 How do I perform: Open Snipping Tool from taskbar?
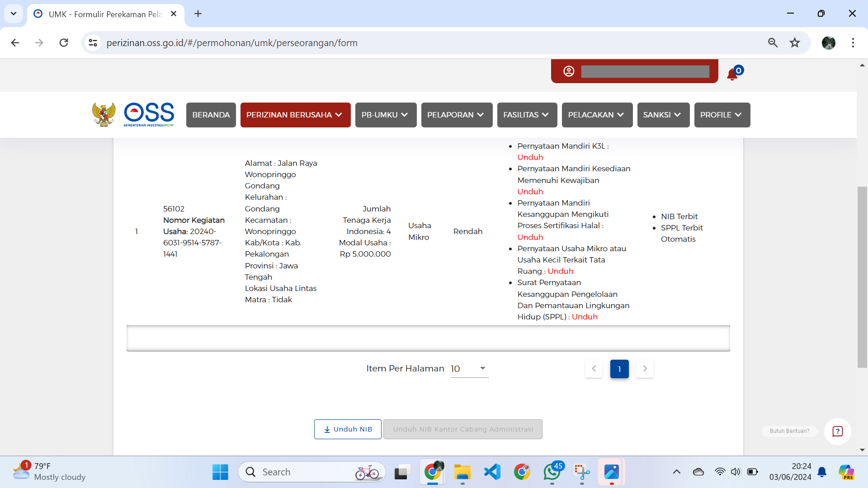coord(582,472)
